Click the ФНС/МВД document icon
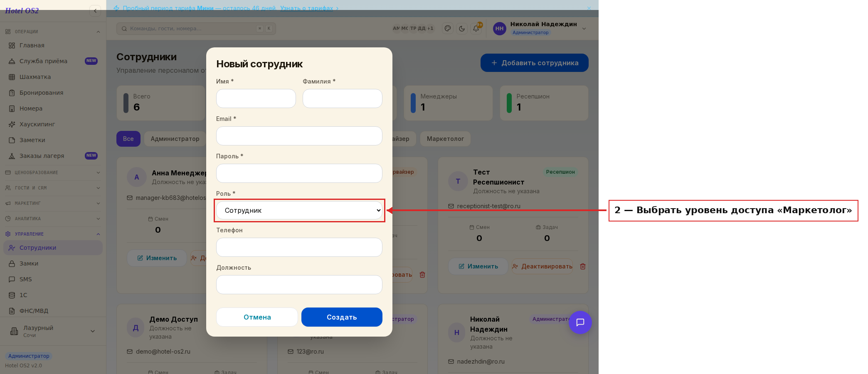This screenshot has height=374, width=868. click(x=12, y=311)
